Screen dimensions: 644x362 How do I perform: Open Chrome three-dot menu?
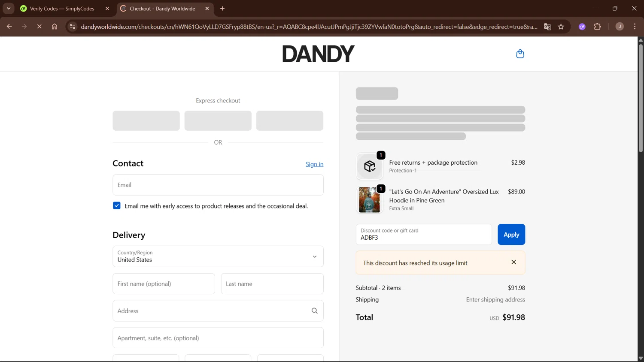pos(635,27)
